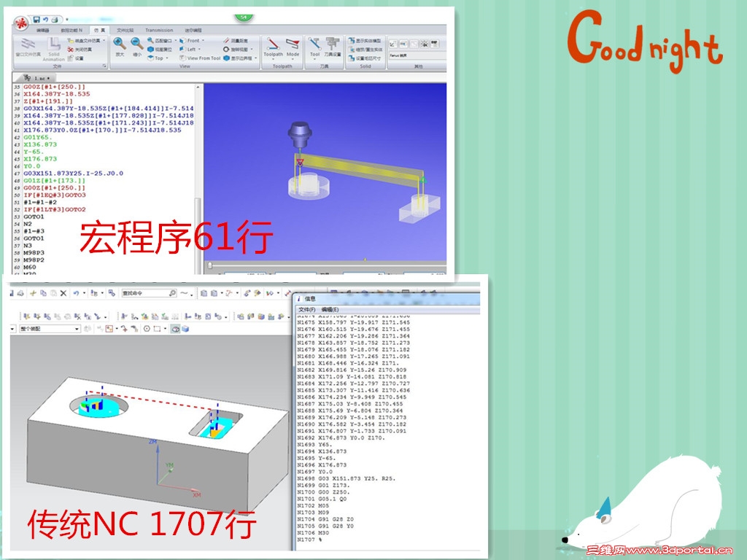Click 显示实体模型 in Solid group
The image size is (747, 560).
[x=365, y=41]
